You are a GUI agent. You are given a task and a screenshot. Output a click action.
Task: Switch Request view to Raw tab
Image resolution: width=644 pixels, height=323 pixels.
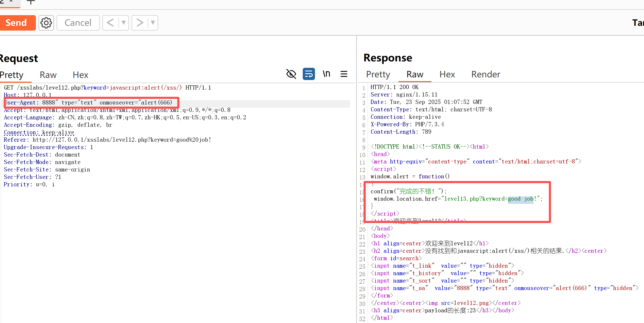tap(48, 75)
